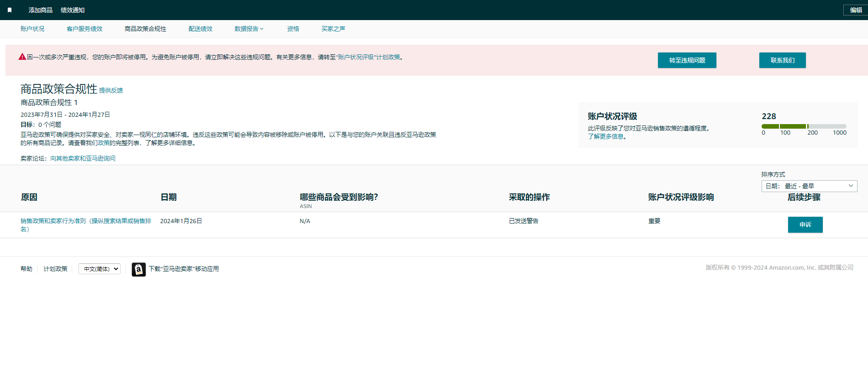Click 下载"亚马逊卖家"移动应用 link
This screenshot has height=365, width=868.
[184, 269]
